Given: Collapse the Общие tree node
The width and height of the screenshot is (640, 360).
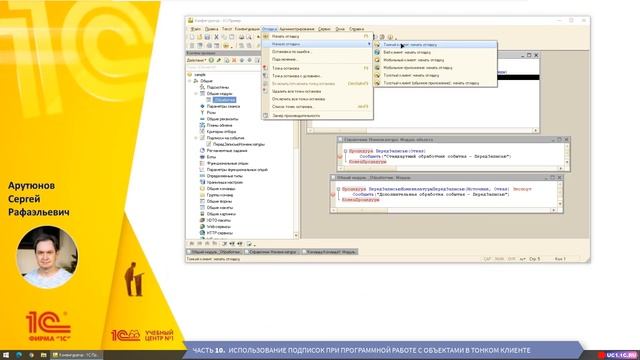Looking at the screenshot, I should [190, 81].
